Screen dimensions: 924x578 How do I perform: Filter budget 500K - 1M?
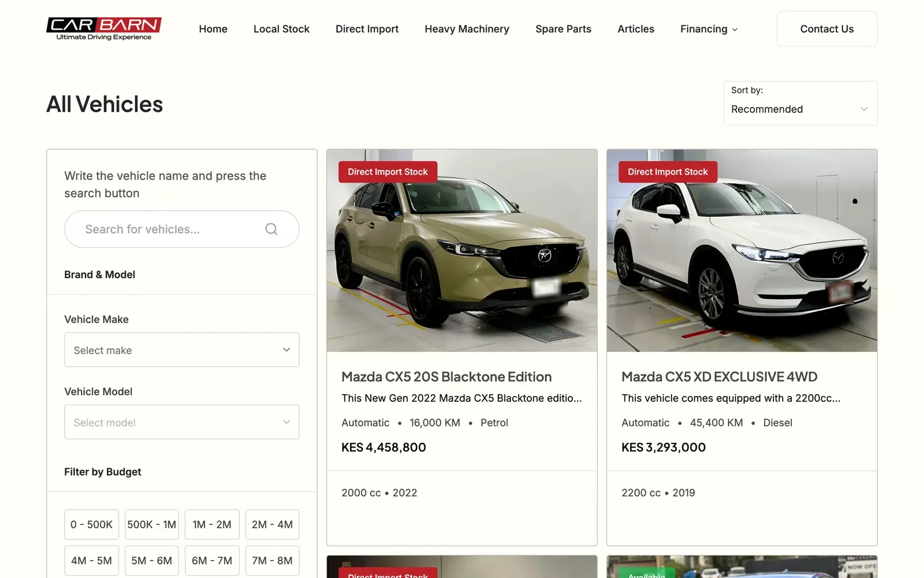coord(152,524)
